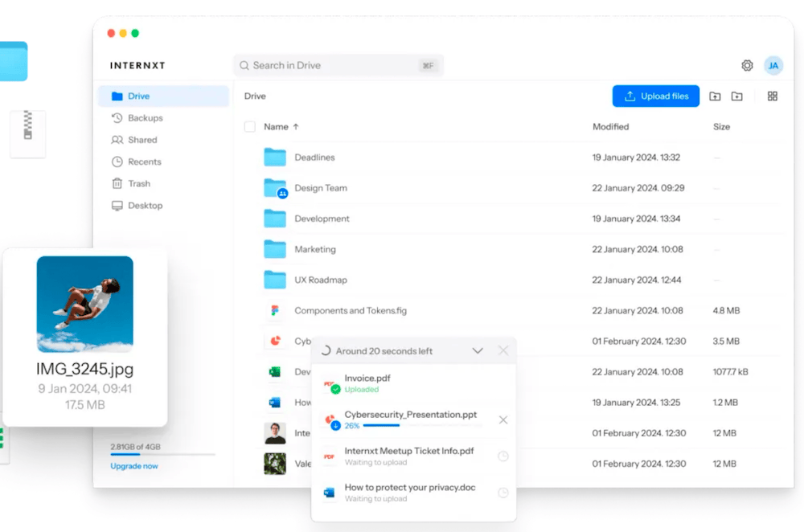Open the Recents section

coord(163,162)
